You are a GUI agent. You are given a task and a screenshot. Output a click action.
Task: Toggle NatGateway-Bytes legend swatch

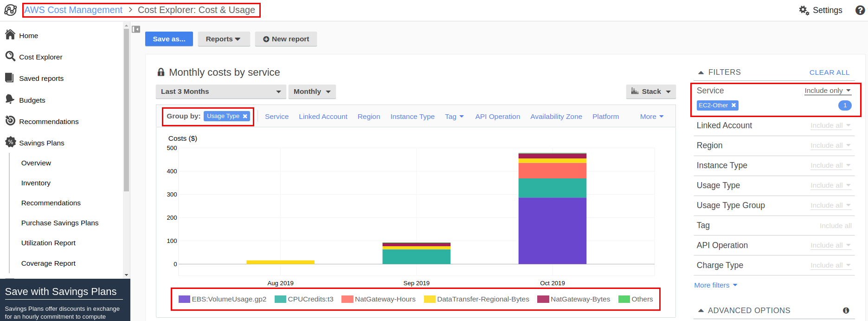(x=543, y=299)
